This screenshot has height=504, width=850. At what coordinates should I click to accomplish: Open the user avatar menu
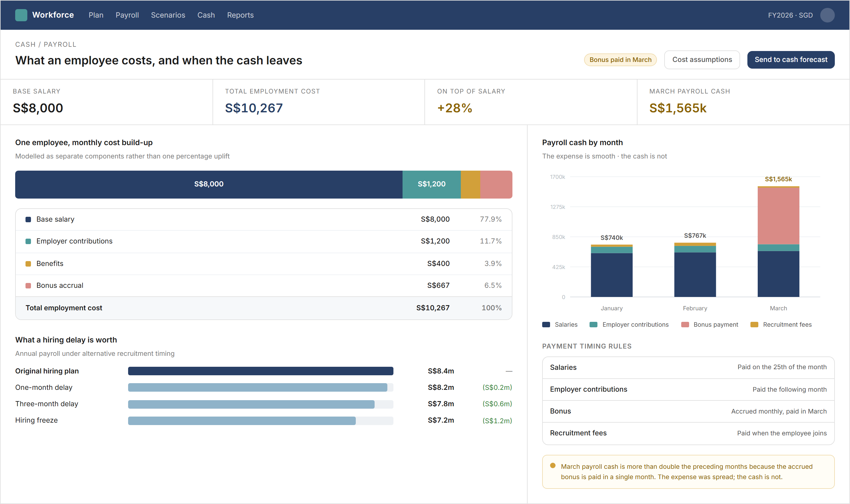tap(827, 15)
